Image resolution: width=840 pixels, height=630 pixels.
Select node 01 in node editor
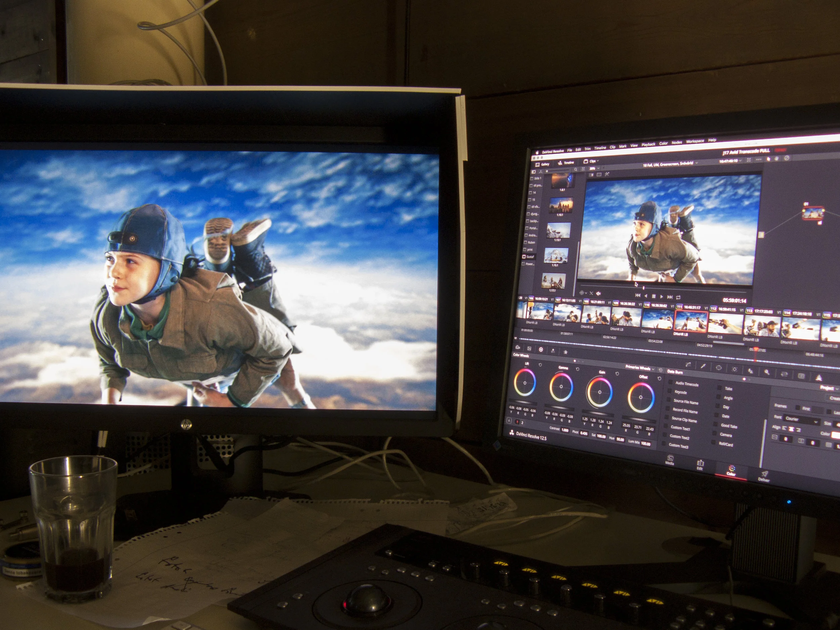point(813,213)
